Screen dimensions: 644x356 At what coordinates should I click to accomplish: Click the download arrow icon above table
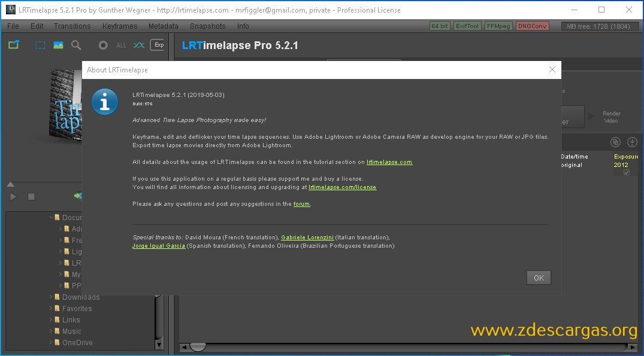click(x=632, y=142)
